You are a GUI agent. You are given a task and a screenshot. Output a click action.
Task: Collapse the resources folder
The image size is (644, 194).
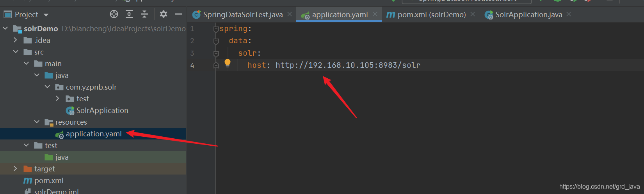coord(37,122)
